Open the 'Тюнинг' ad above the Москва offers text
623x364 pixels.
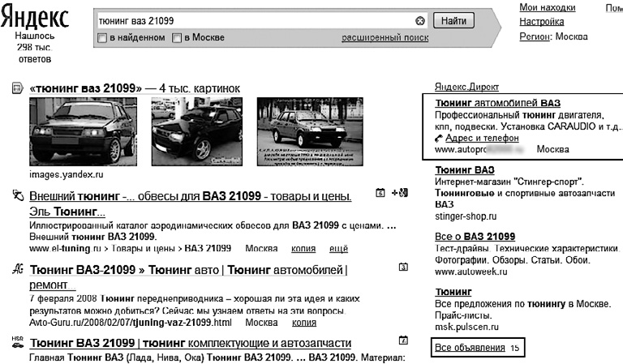pos(453,292)
